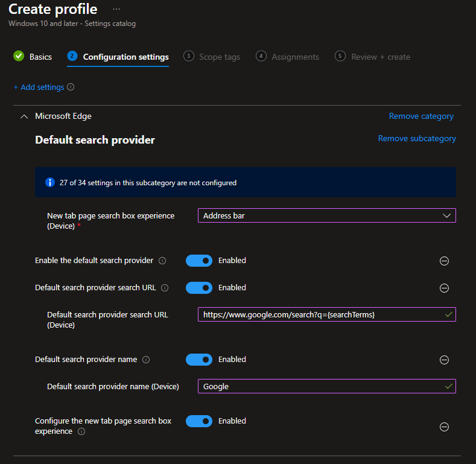Click the step 4 circle icon
This screenshot has width=476, height=464.
(261, 56)
